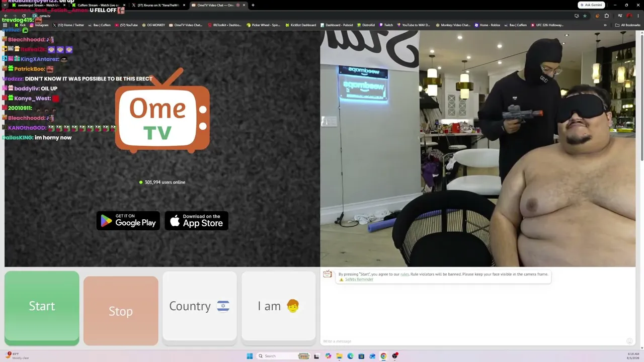The width and height of the screenshot is (644, 362).
Task: Open the Google Play download badge
Action: 128,221
